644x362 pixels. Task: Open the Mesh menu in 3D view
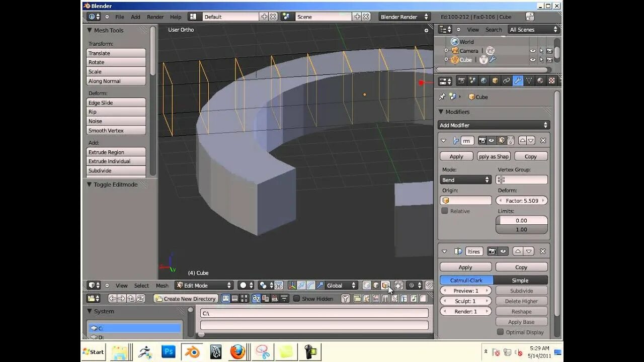tap(162, 285)
